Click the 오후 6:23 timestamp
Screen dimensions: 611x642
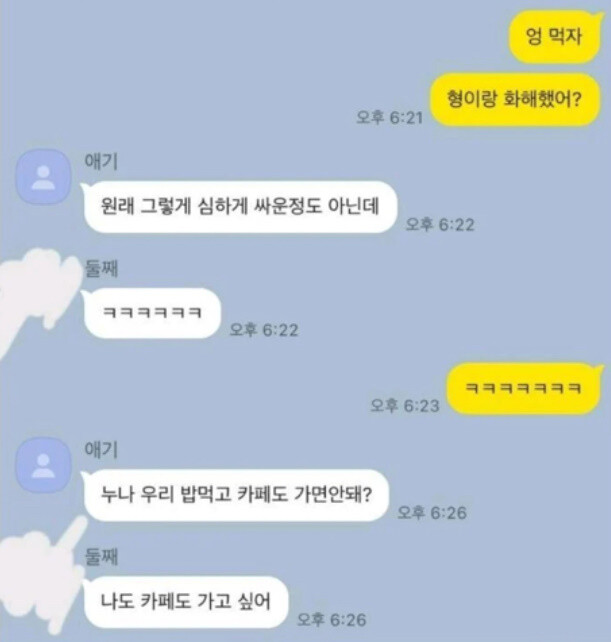[405, 406]
